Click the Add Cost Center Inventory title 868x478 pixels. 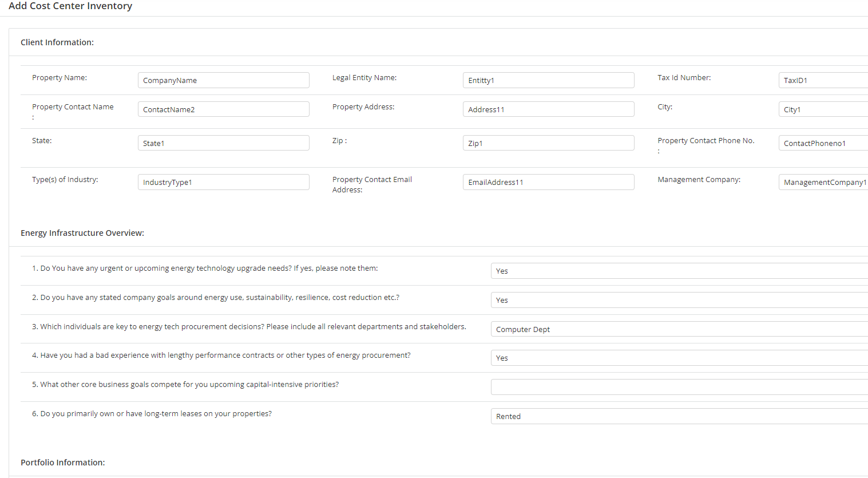(70, 6)
